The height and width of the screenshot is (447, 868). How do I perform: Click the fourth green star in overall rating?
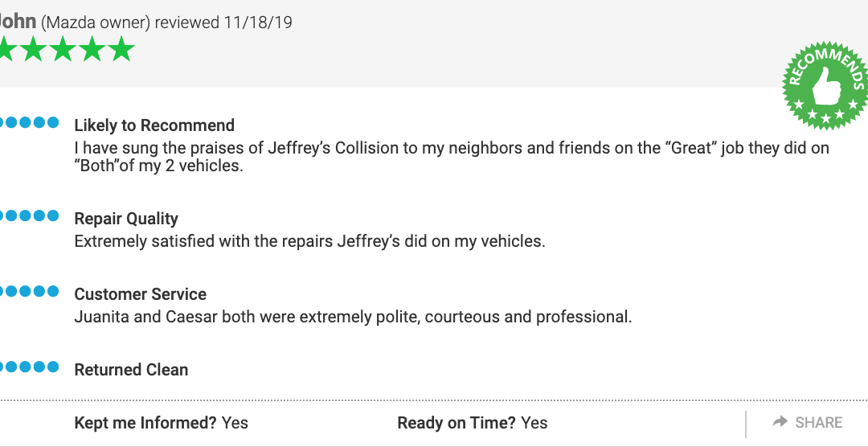(x=92, y=49)
